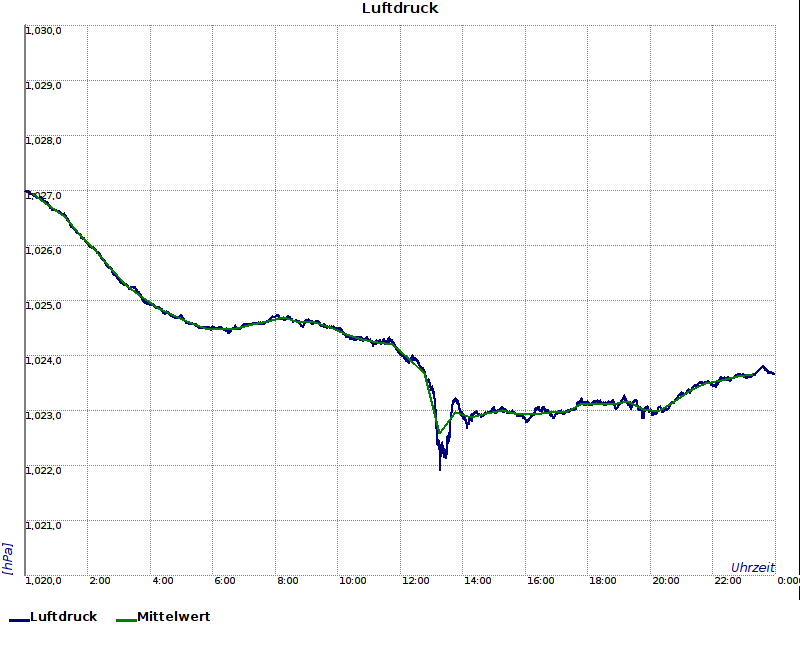This screenshot has width=800, height=650.
Task: Click the 10:00 time label
Action: pyautogui.click(x=353, y=581)
